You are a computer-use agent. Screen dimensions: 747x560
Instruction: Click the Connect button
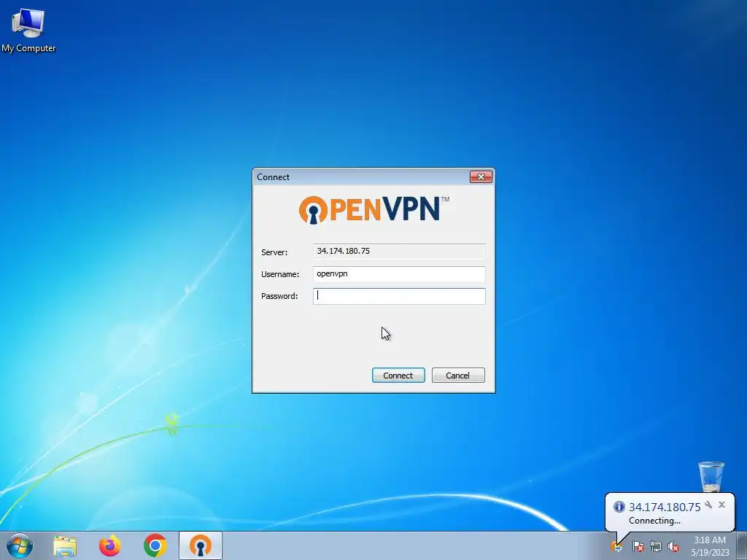click(398, 376)
